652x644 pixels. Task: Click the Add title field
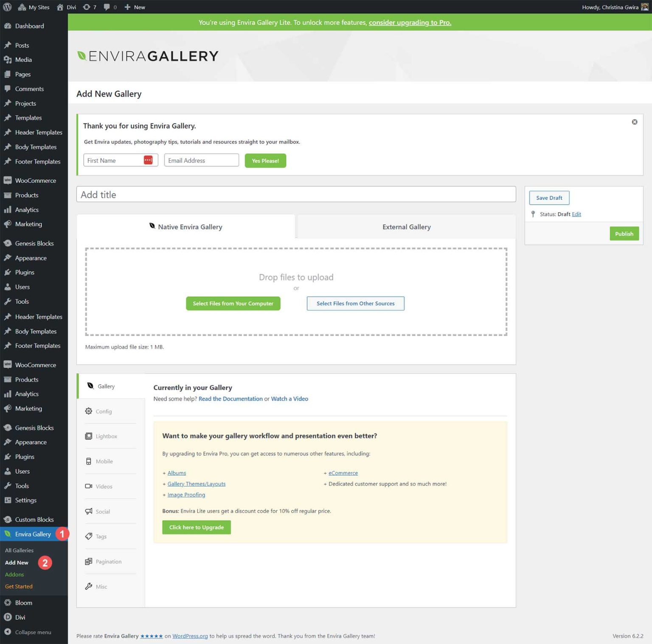(296, 194)
